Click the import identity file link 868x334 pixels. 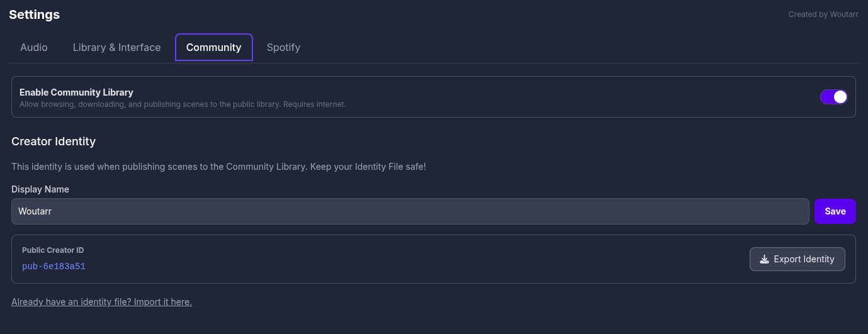[x=101, y=302]
